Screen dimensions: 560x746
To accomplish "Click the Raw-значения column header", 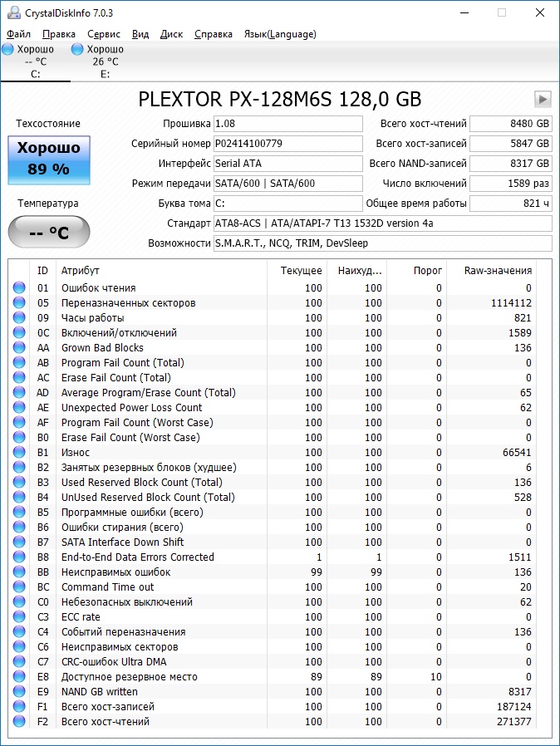I will tap(493, 271).
